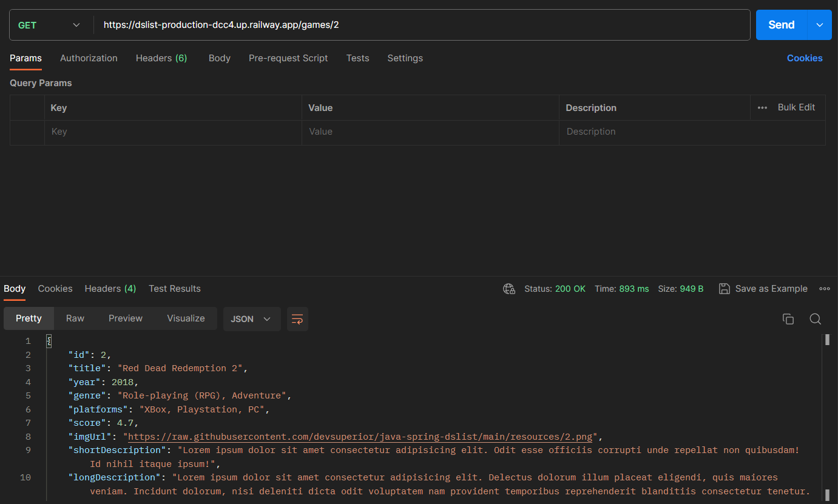Click the score value 4.7
Image resolution: width=838 pixels, height=504 pixels.
[x=125, y=423]
